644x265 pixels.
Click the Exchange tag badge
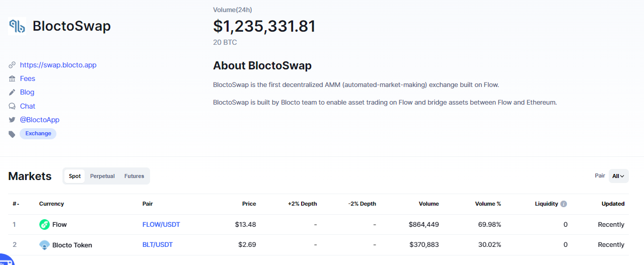[x=38, y=134]
